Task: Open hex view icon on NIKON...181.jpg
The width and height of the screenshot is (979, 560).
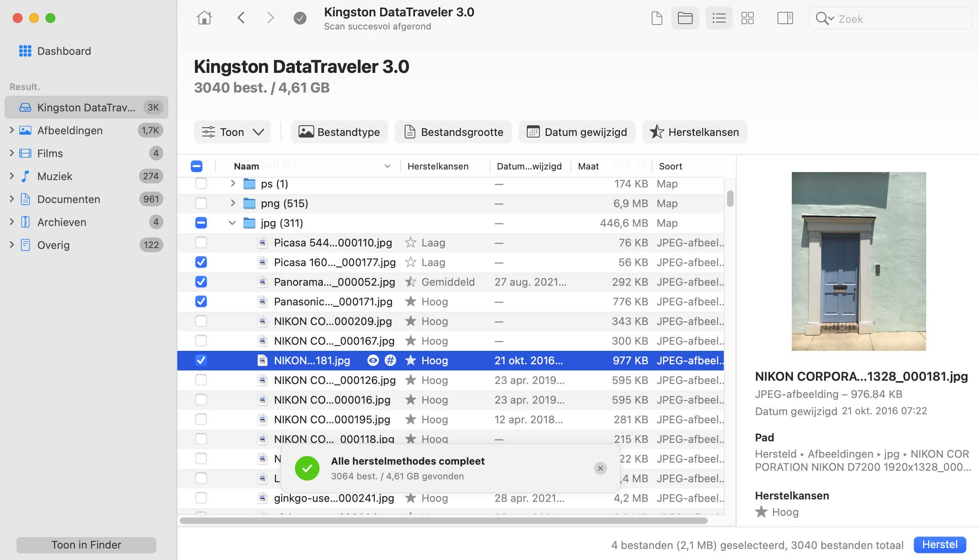Action: pyautogui.click(x=390, y=361)
